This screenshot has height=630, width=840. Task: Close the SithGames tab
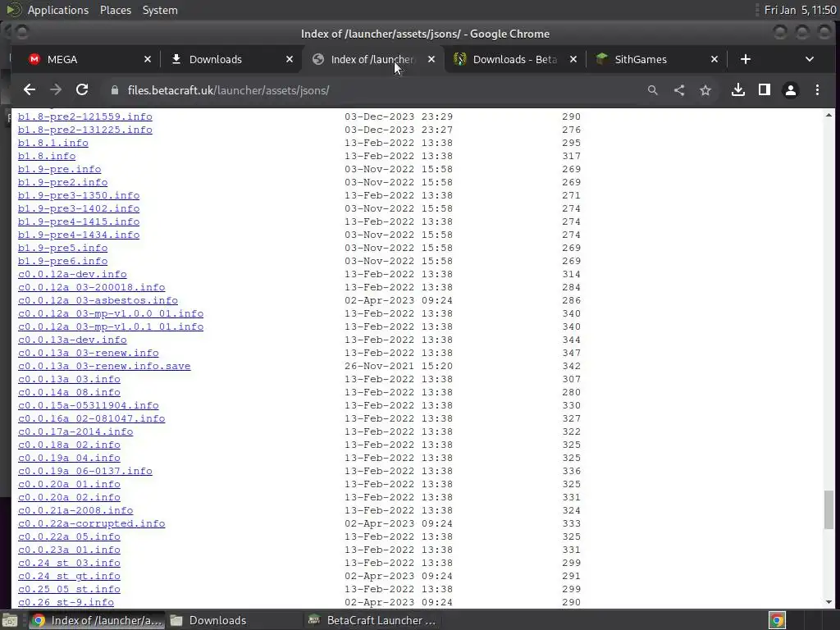click(714, 59)
